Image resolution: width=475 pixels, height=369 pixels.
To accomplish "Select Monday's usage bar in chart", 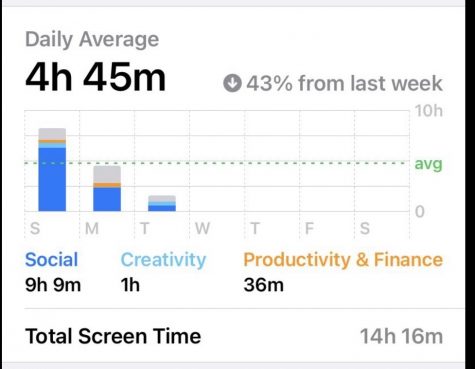I will (x=107, y=189).
